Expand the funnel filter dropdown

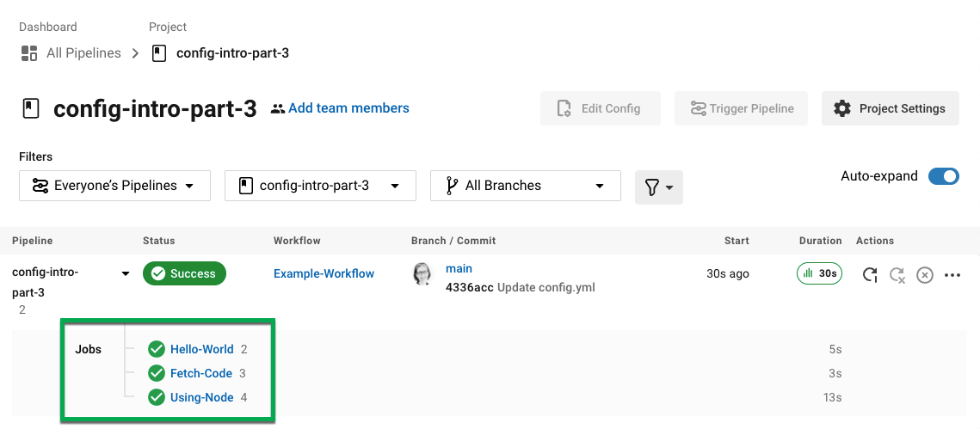pos(659,187)
